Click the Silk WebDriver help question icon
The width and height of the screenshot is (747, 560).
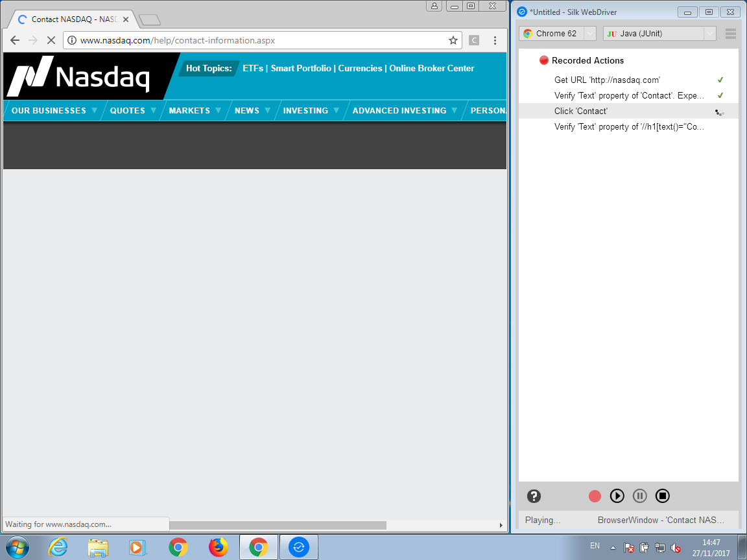click(534, 496)
